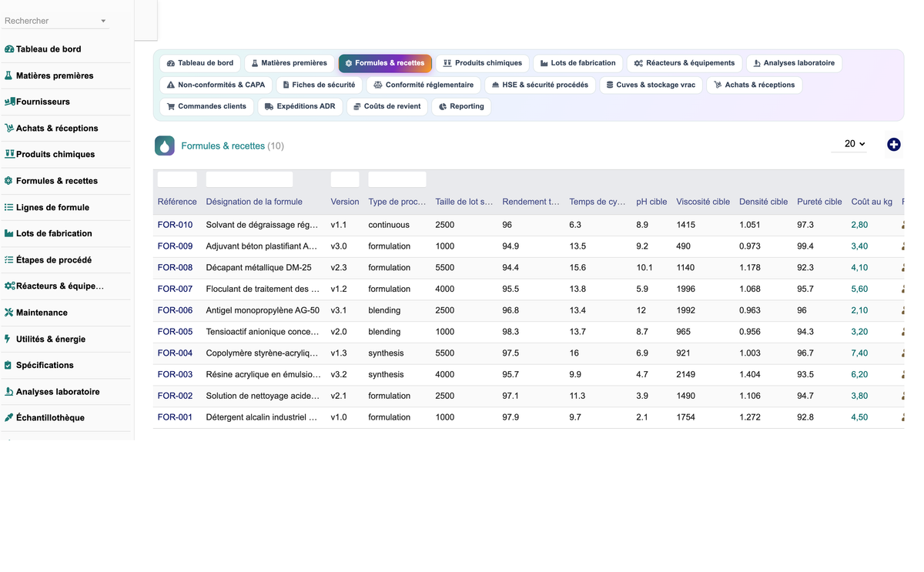The width and height of the screenshot is (924, 572).
Task: Open formula FOR-001 link
Action: coord(175,417)
